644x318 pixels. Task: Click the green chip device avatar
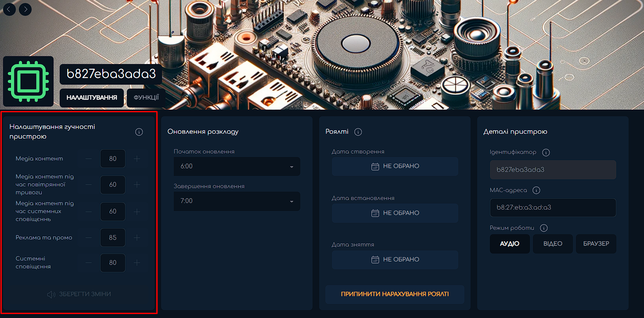(28, 81)
